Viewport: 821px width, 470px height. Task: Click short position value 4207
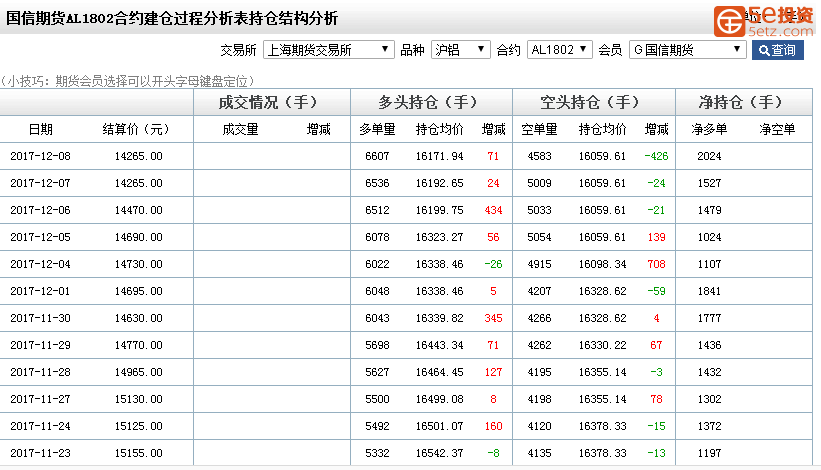(x=539, y=291)
